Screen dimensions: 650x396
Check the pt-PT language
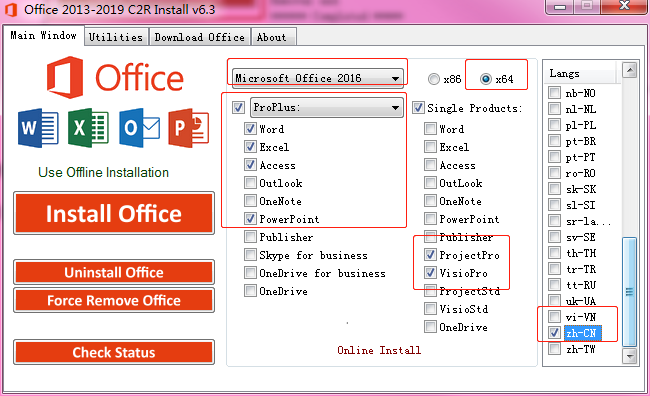(x=554, y=156)
